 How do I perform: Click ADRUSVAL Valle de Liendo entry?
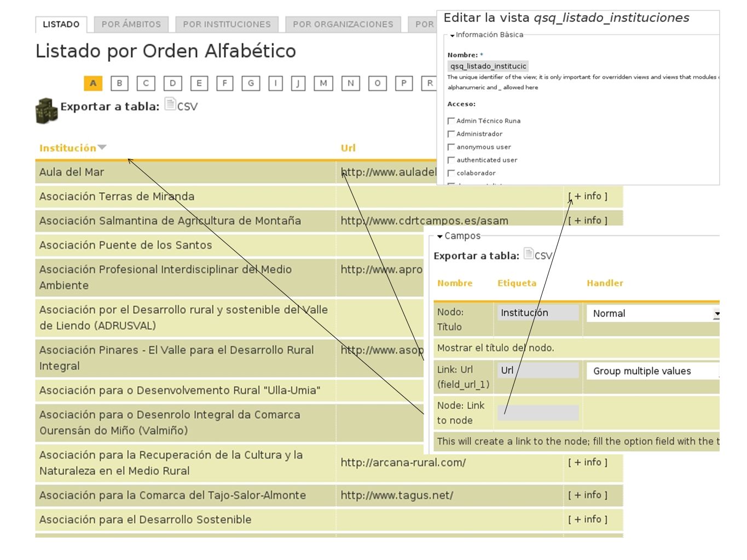pyautogui.click(x=183, y=317)
